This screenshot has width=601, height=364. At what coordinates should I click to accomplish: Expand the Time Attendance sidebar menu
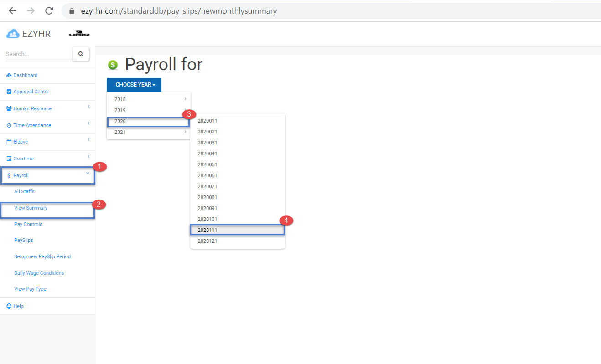tap(32, 125)
